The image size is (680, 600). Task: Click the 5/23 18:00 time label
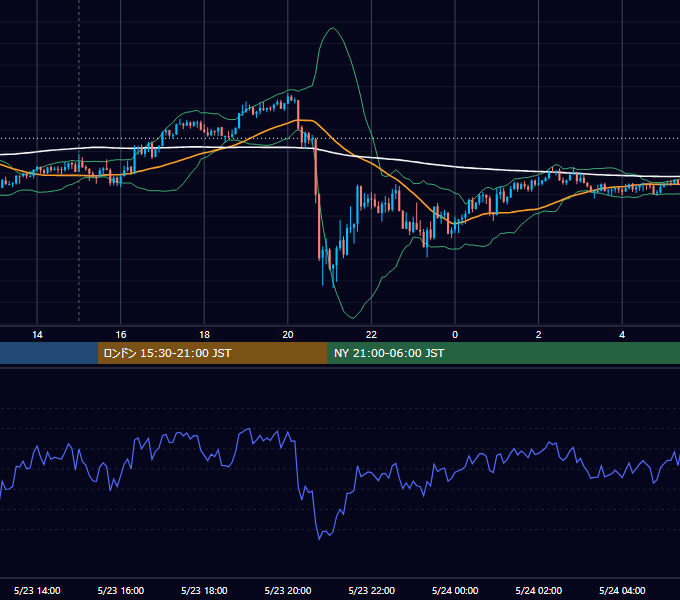point(204,590)
